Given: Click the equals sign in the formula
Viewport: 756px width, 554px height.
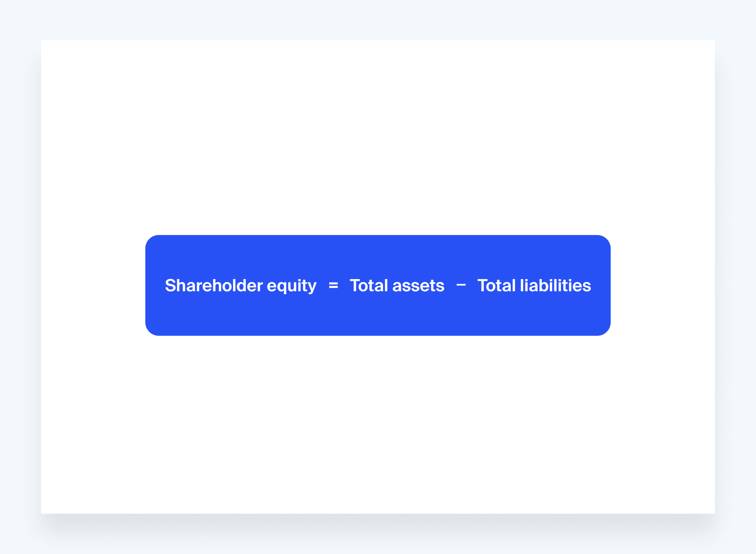Looking at the screenshot, I should tap(333, 286).
